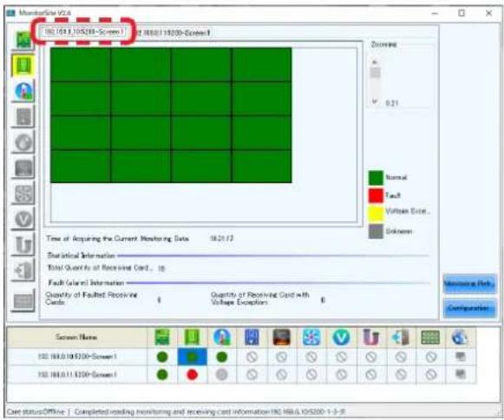504x420 pixels.
Task: Select the 192.168.0.10:5200-Screen1 table row name
Action: click(x=77, y=357)
